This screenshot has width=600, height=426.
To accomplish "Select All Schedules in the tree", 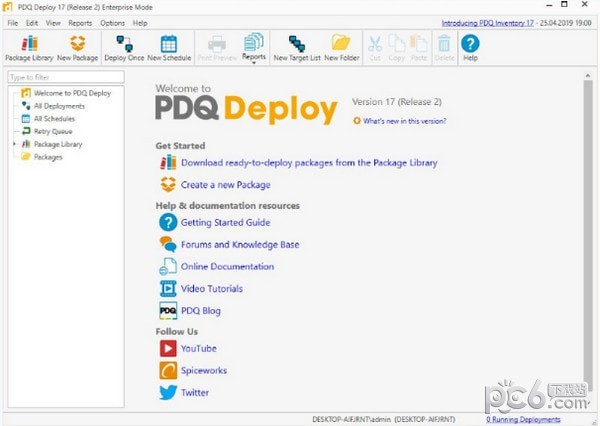I will tap(54, 119).
